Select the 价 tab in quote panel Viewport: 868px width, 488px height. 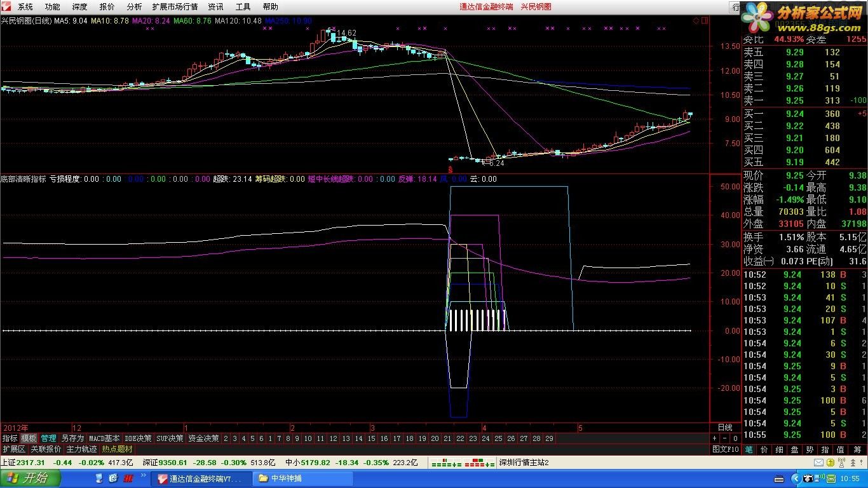(x=764, y=449)
